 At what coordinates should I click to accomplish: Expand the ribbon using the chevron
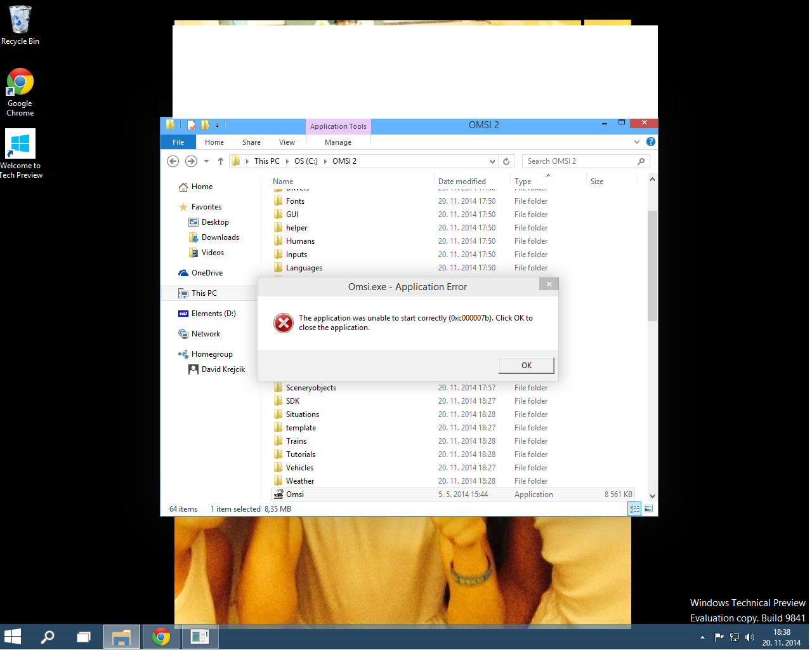[637, 142]
